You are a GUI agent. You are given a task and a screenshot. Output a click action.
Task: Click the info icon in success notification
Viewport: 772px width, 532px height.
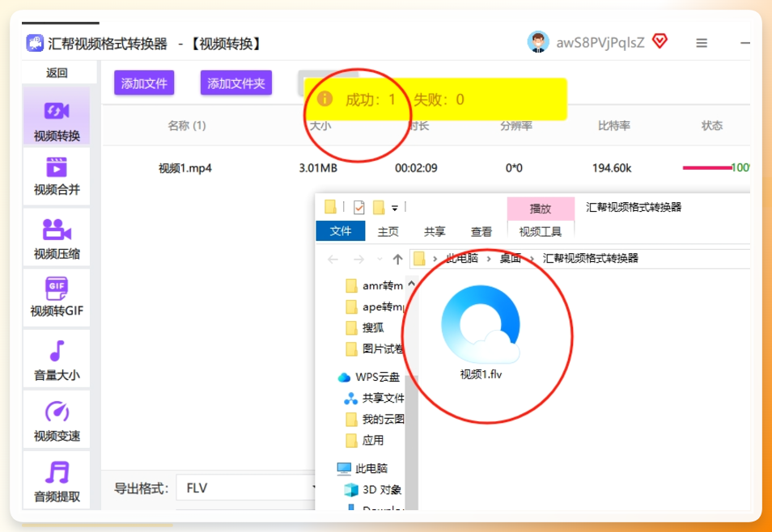324,99
